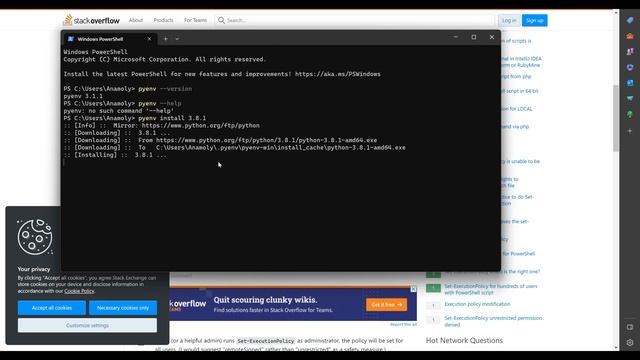Click the scrollbar up arrow at page top
This screenshot has height=360, width=640.
coord(616,13)
